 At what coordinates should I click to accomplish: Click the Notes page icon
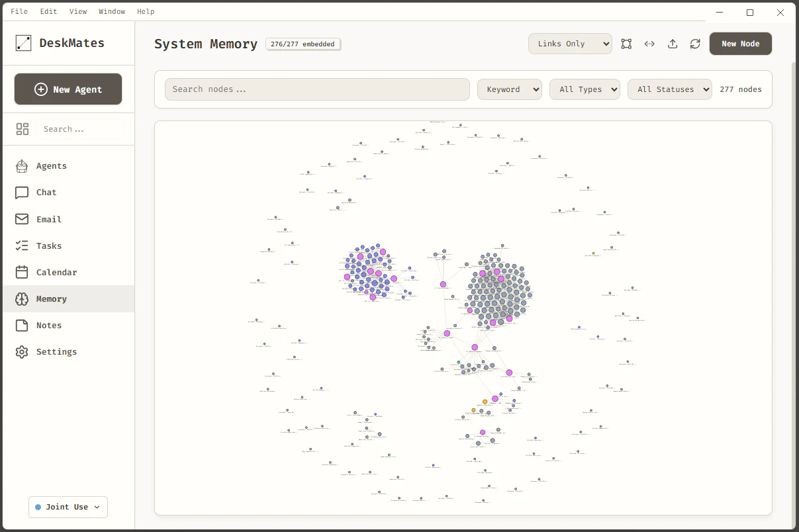click(x=22, y=326)
